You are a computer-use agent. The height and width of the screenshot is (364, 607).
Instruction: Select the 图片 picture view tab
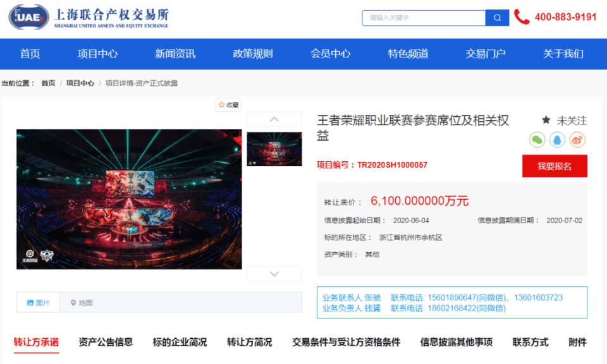pos(39,303)
